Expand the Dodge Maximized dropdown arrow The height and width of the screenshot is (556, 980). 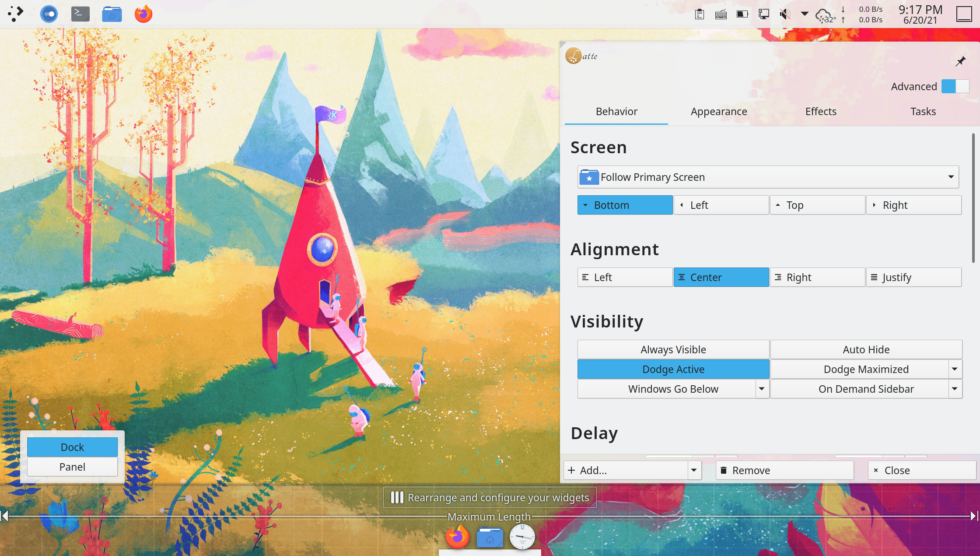click(955, 369)
